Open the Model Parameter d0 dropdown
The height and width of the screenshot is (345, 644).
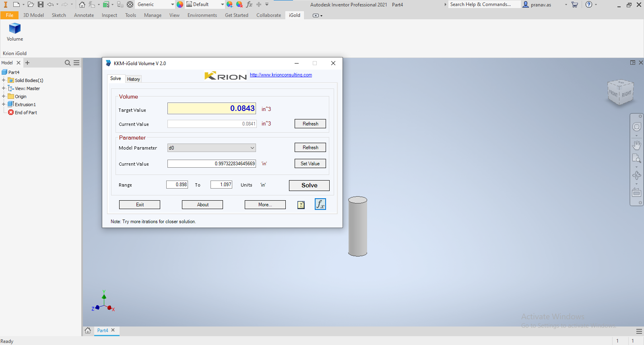click(212, 148)
